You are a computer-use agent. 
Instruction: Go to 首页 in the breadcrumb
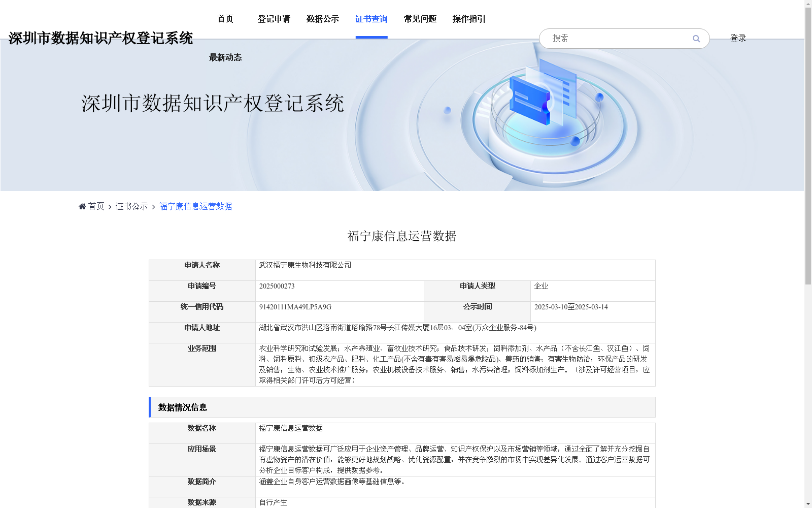coord(96,206)
